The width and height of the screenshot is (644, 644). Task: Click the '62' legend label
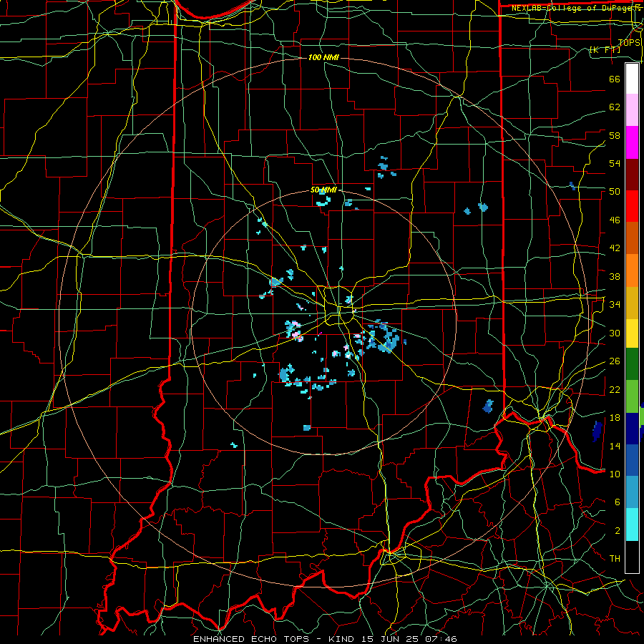(615, 107)
